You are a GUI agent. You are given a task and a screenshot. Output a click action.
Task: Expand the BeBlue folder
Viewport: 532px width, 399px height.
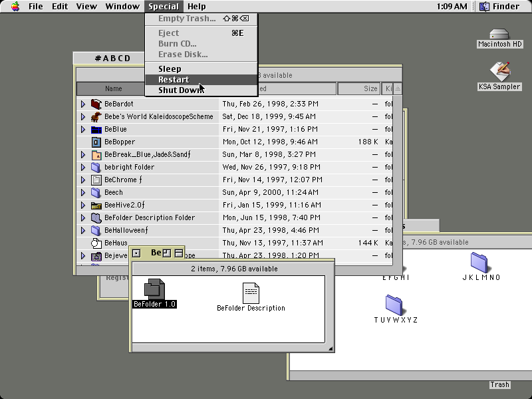pos(82,129)
